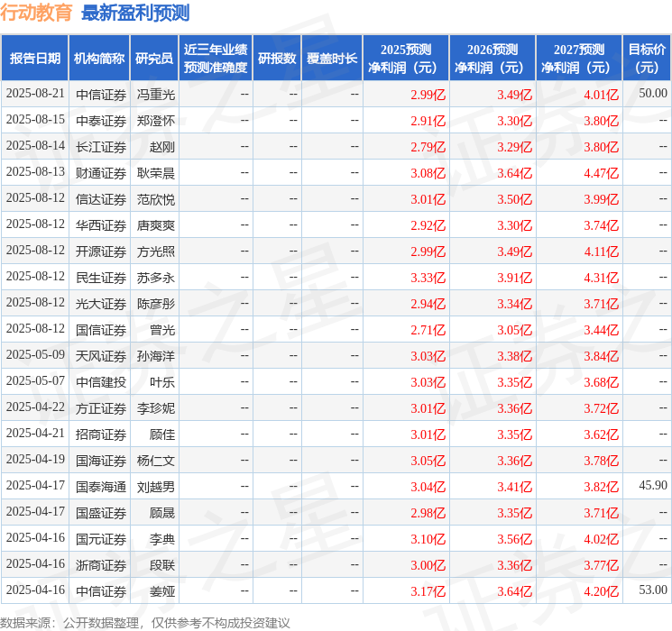Click the 4.47亿 profit value

coord(602,173)
